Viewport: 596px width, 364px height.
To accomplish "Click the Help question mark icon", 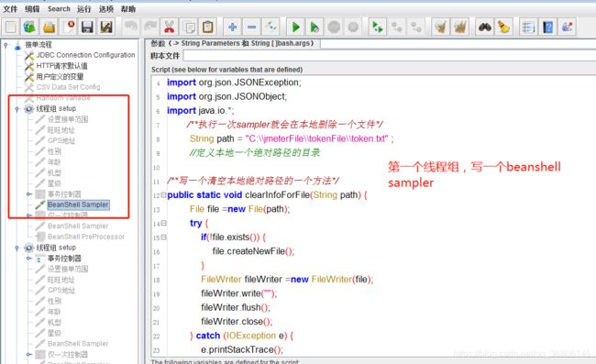I will click(x=547, y=27).
